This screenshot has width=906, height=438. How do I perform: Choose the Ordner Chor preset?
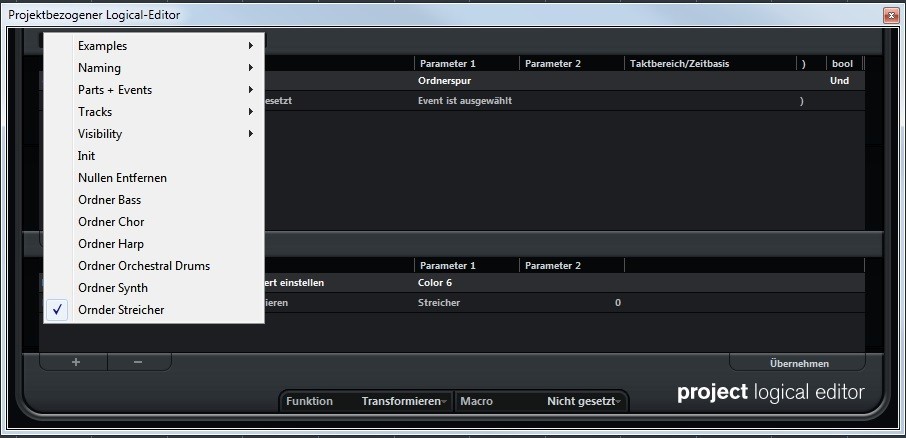154,221
